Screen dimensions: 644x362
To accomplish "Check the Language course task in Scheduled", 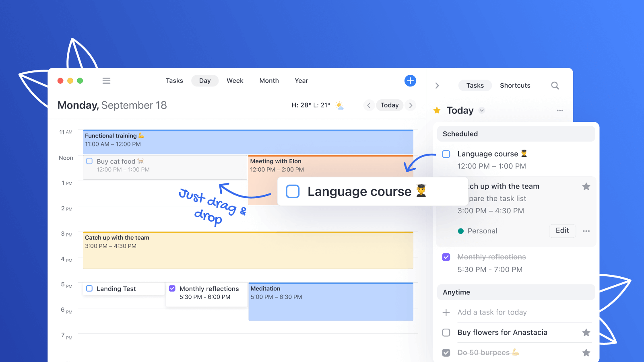I will pyautogui.click(x=446, y=154).
